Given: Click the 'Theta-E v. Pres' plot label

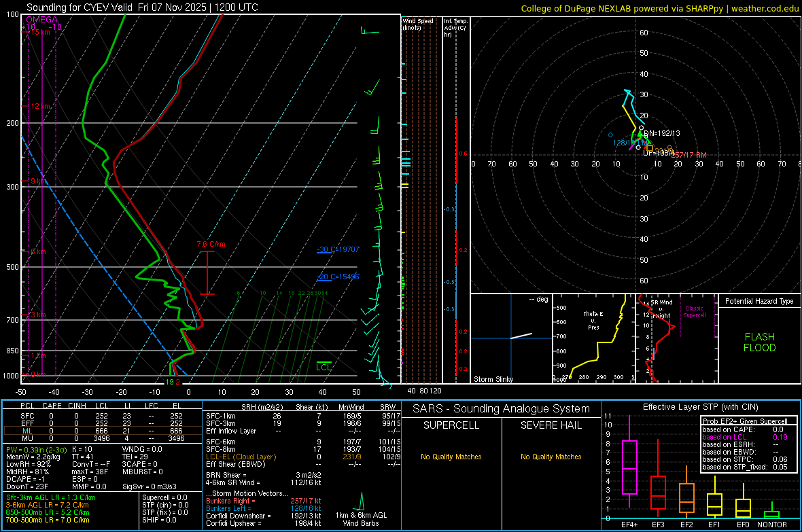Looking at the screenshot, I should pyautogui.click(x=593, y=320).
